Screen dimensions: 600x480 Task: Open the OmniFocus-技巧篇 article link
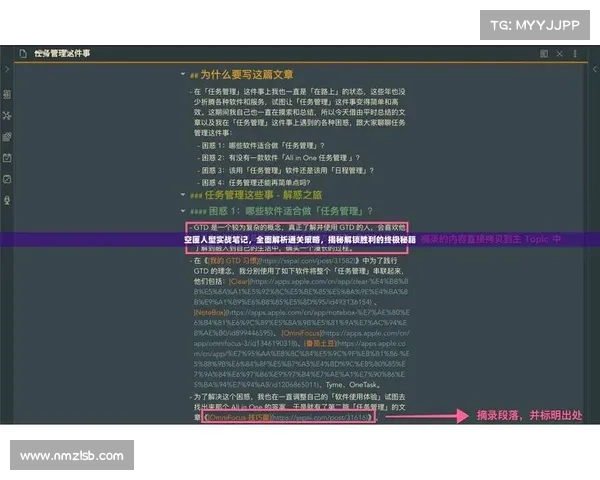pos(239,417)
